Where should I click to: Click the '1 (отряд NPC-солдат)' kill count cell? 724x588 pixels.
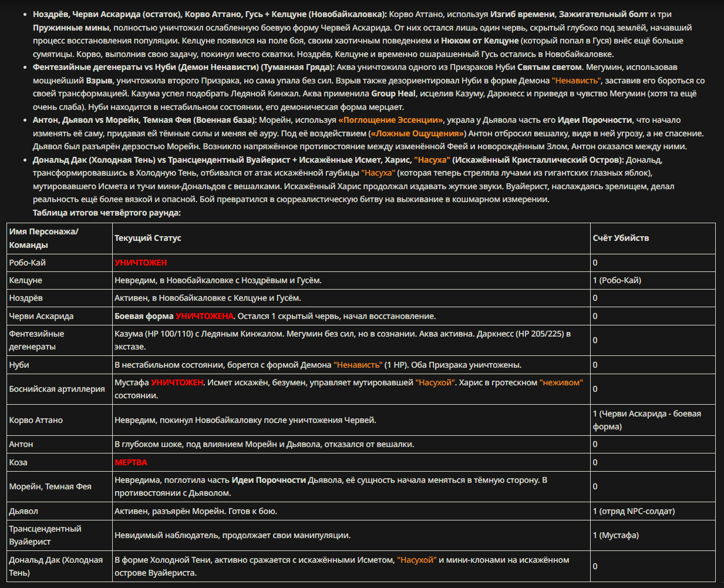coord(653,511)
